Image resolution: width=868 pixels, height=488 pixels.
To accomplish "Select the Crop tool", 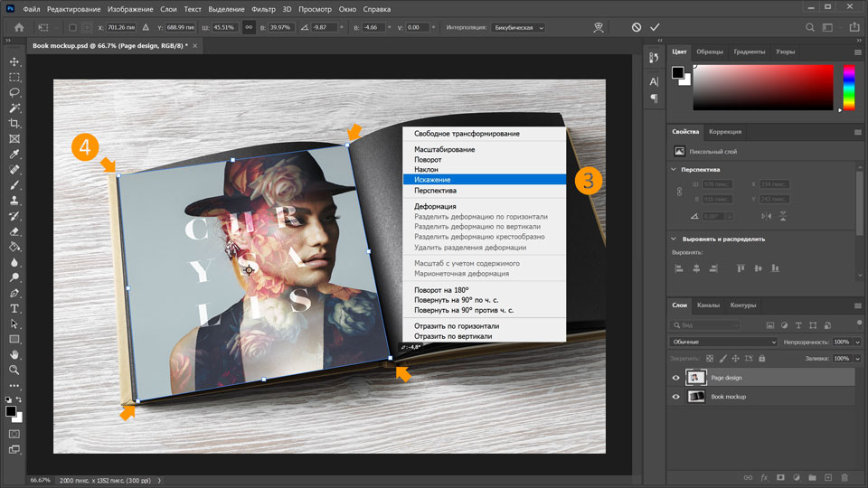I will click(14, 123).
